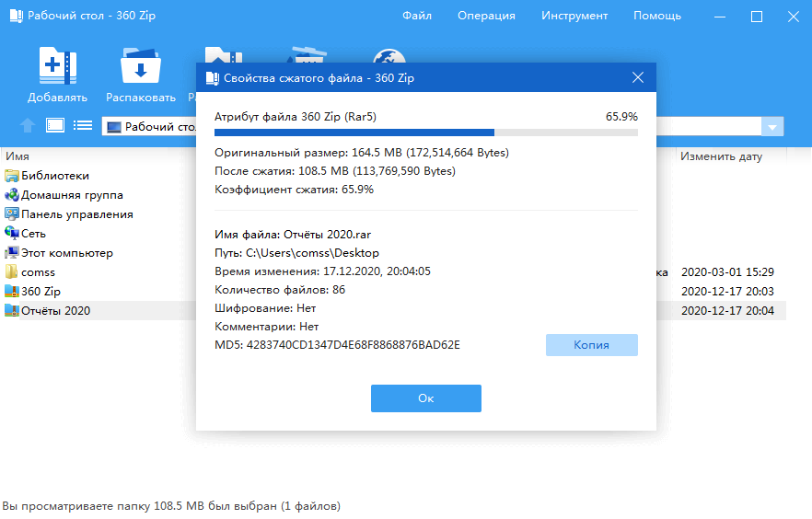Select the comss folder
This screenshot has height=519, width=812.
(x=38, y=272)
